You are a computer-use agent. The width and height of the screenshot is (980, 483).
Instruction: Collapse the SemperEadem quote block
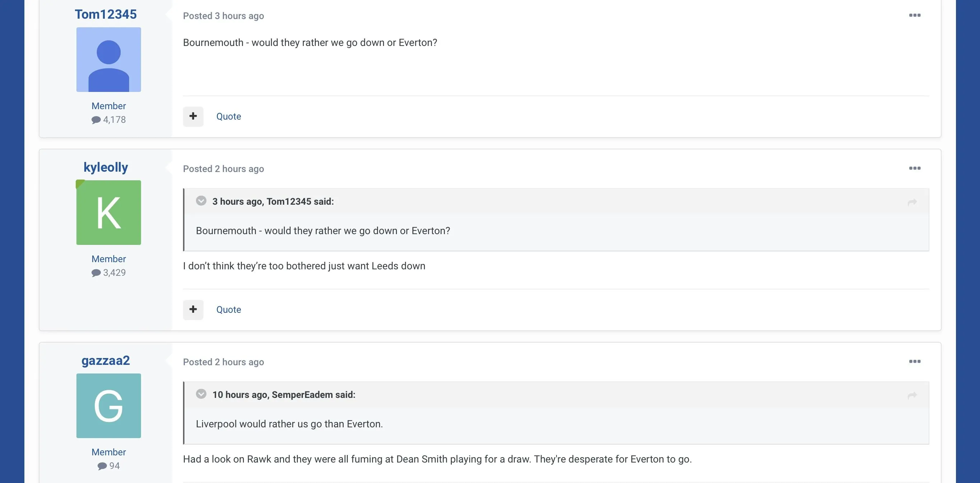(201, 394)
